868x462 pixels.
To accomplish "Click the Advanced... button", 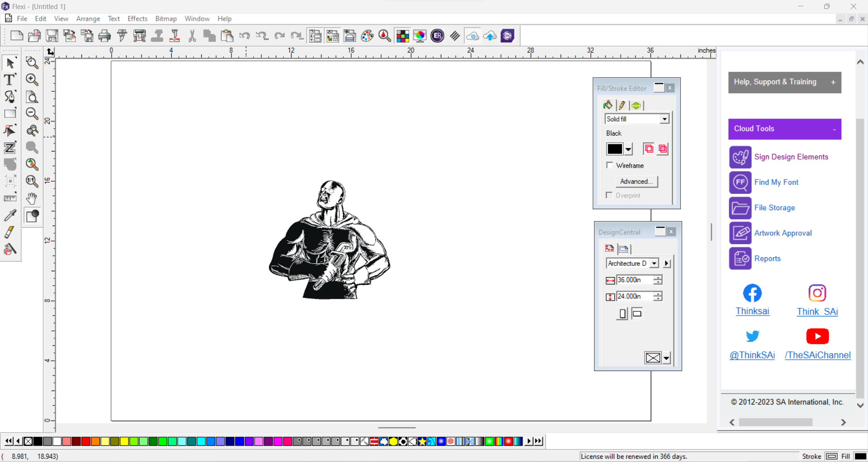I will pyautogui.click(x=637, y=181).
